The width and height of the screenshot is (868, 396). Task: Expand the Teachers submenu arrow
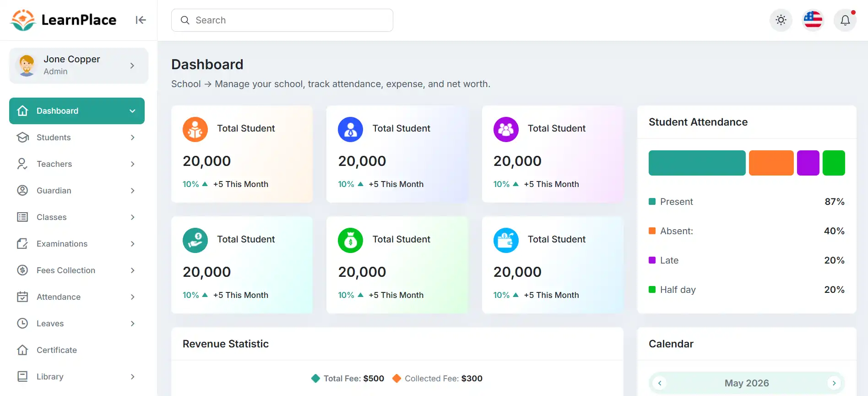point(132,164)
